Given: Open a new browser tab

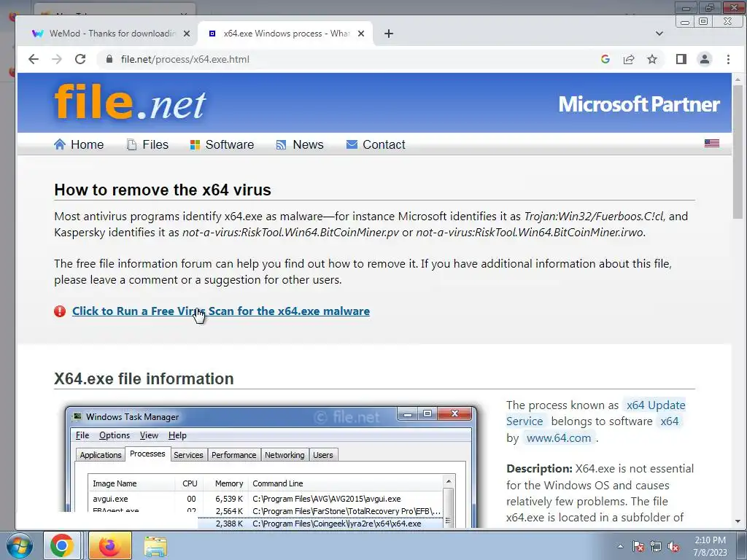Looking at the screenshot, I should coord(389,34).
